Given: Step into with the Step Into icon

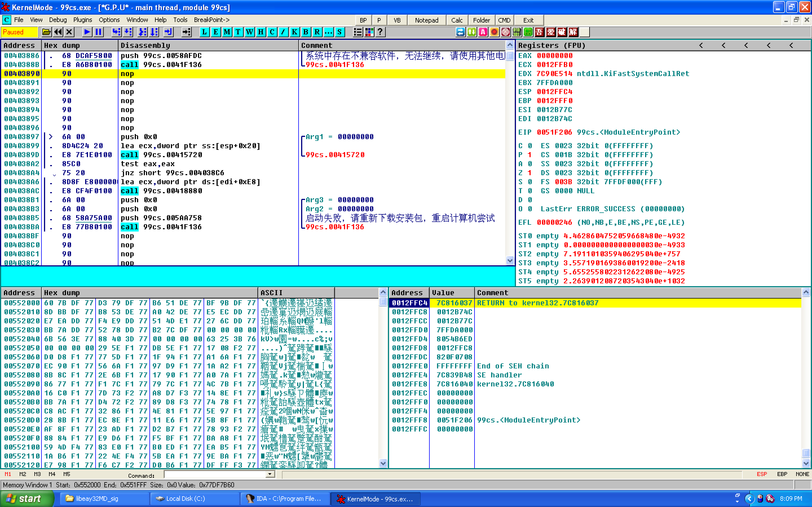Looking at the screenshot, I should [x=116, y=32].
